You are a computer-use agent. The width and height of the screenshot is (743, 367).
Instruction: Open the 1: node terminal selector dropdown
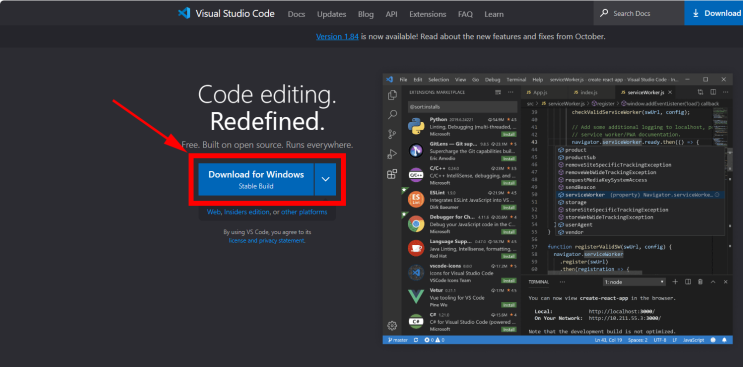(x=634, y=282)
